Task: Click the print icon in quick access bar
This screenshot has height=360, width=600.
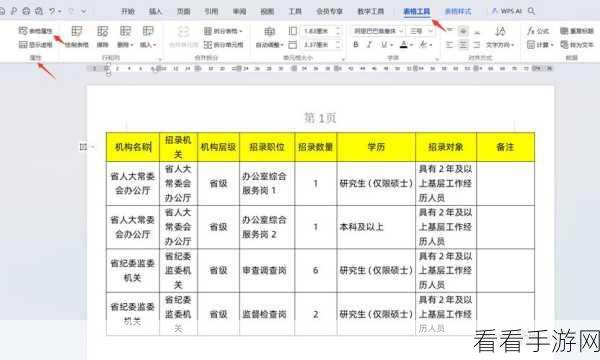Action: pos(26,11)
